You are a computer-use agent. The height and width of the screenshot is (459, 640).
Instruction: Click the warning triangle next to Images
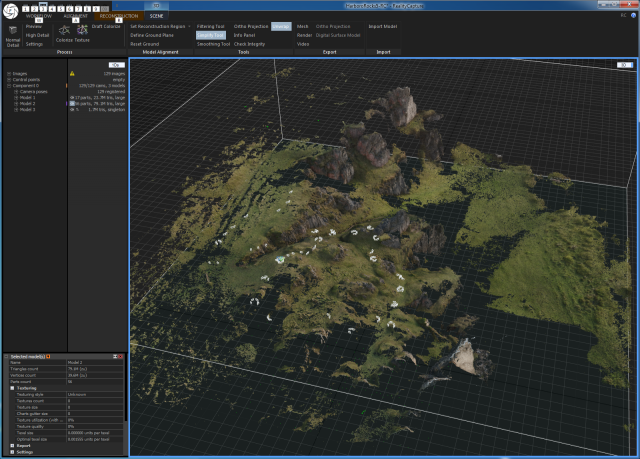click(x=71, y=73)
